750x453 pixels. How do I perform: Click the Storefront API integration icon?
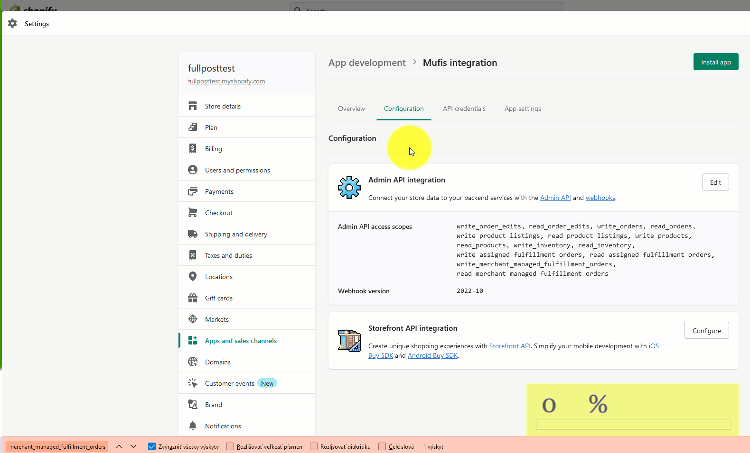[x=349, y=341]
